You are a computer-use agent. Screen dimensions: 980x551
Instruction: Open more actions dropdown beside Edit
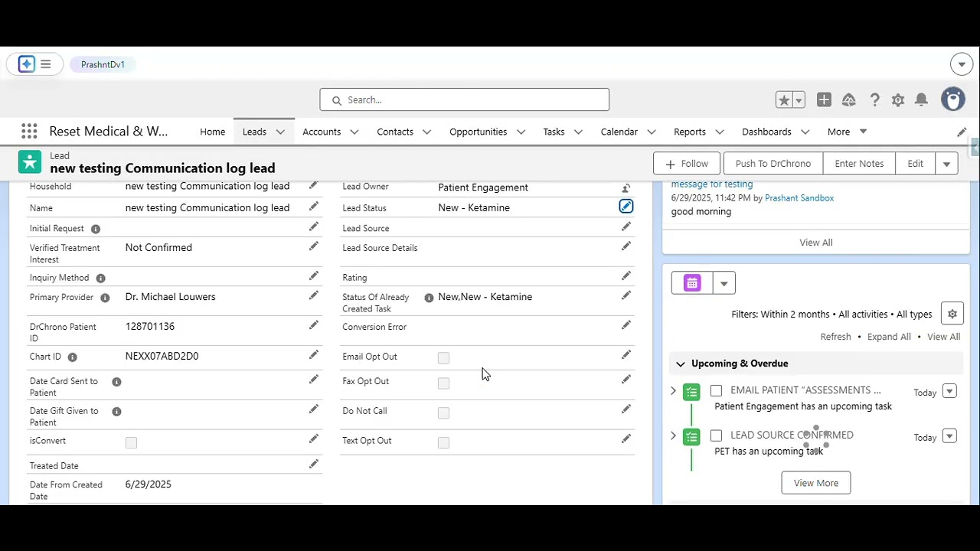point(946,164)
